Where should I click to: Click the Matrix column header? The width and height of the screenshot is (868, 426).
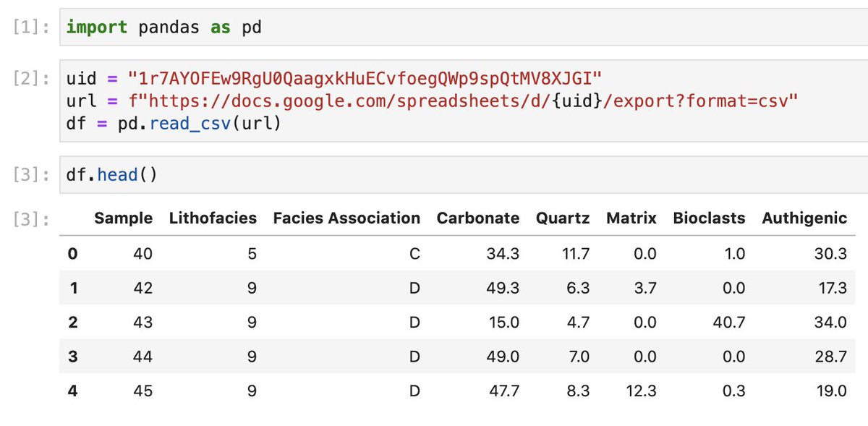click(631, 218)
